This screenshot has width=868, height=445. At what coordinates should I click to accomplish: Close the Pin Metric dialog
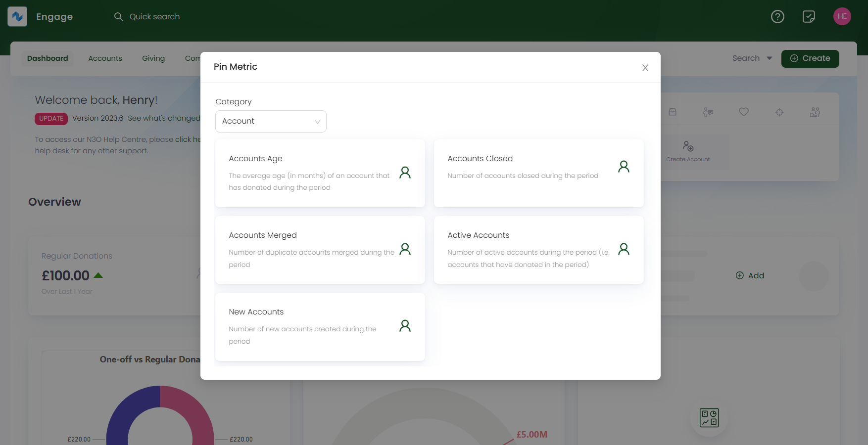pos(645,68)
